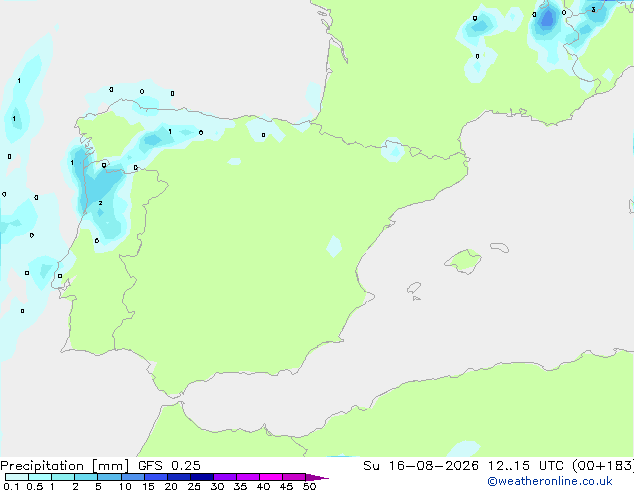This screenshot has height=490, width=634.
Task: Pick the 15–20 mm legend color swatch
Action: pos(155,477)
